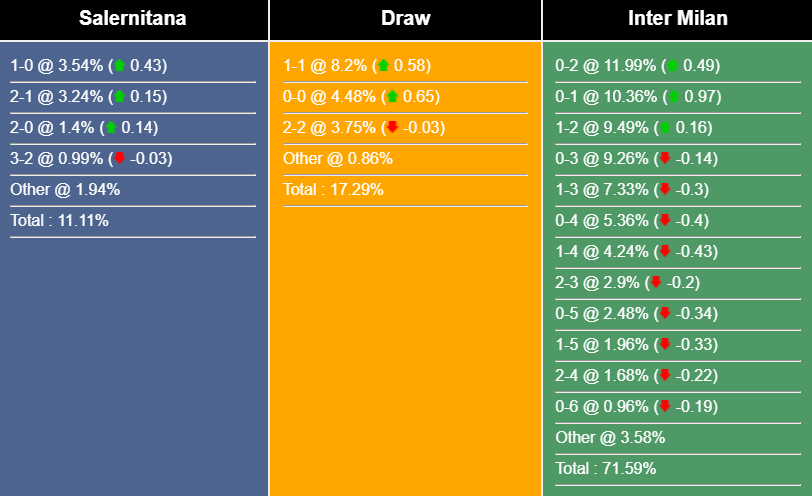Viewport: 812px width, 496px height.
Task: Click the green up arrow beside 1-0 score
Action: coord(119,66)
